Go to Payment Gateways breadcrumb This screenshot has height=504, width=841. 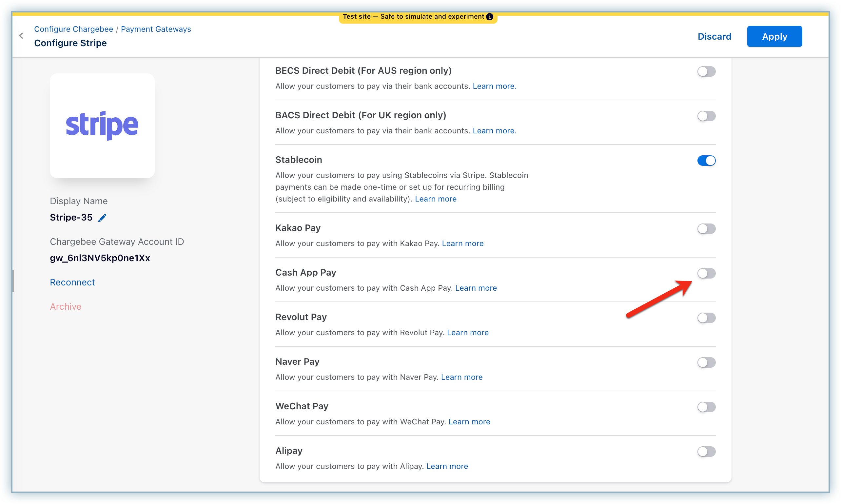tap(156, 29)
